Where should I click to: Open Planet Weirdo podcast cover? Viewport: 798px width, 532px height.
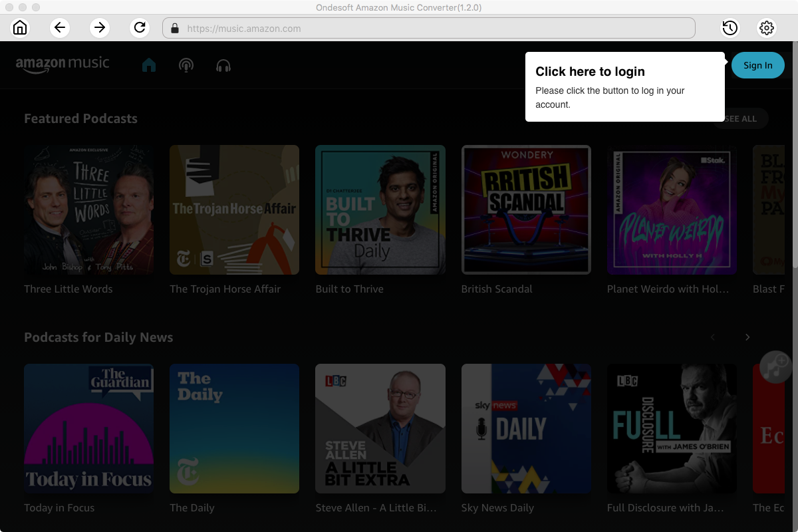pyautogui.click(x=672, y=210)
